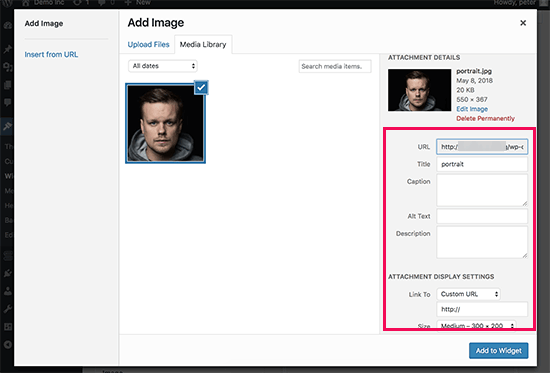This screenshot has height=373, width=550.
Task: Open the All dates filter dropdown
Action: pos(163,66)
